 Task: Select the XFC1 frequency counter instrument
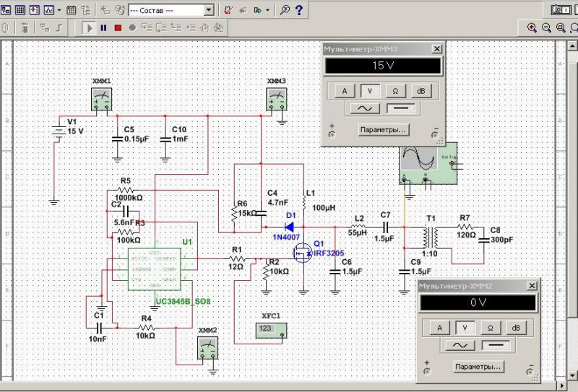270,329
